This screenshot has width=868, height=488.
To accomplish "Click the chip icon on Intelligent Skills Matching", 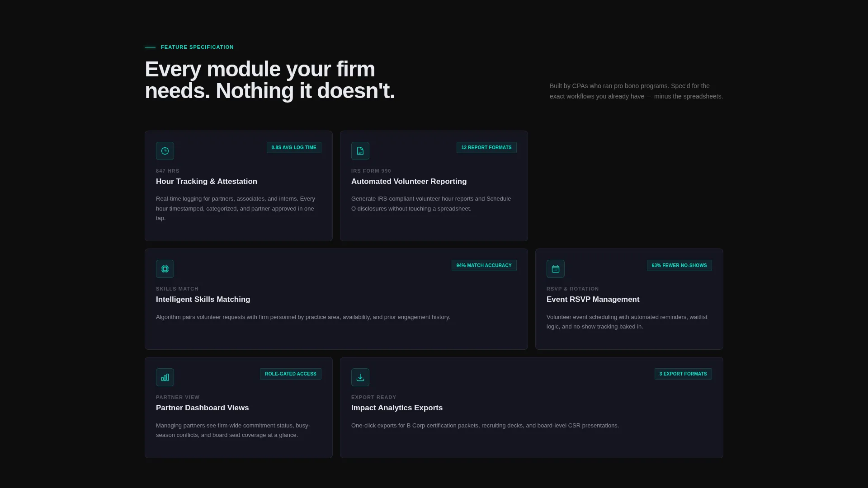I will click(x=165, y=269).
